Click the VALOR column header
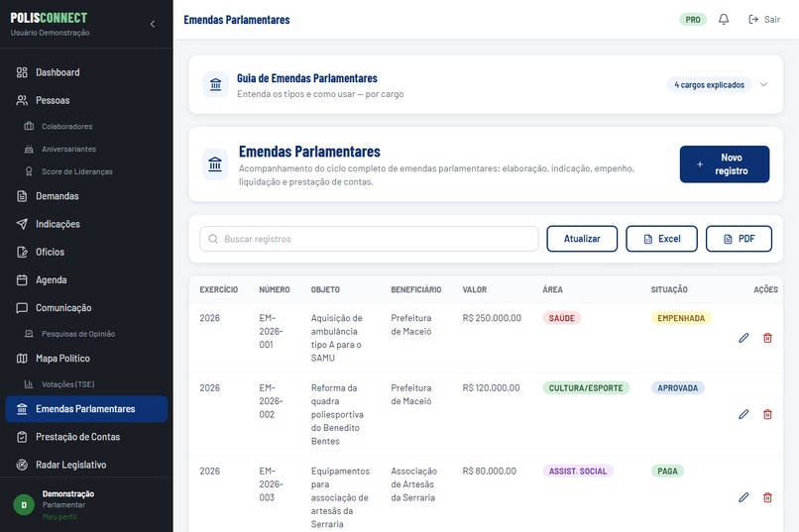The height and width of the screenshot is (532, 799). pos(475,289)
